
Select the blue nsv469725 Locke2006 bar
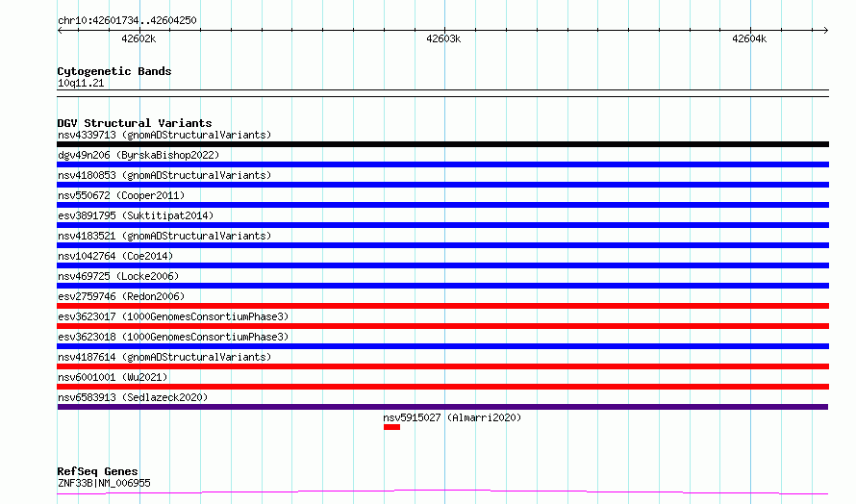(442, 286)
